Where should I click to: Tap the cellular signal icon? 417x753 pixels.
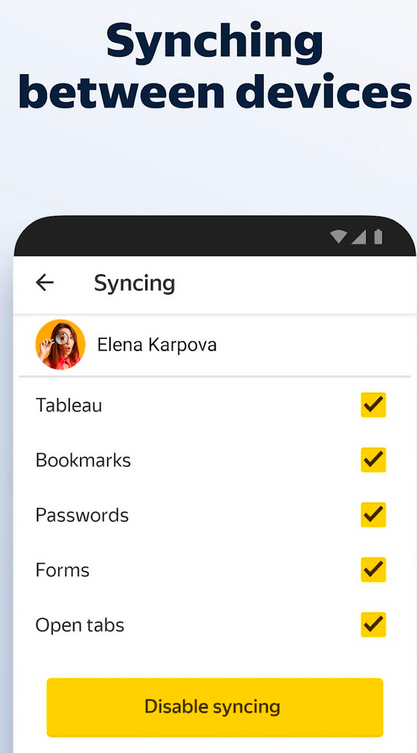(x=358, y=237)
